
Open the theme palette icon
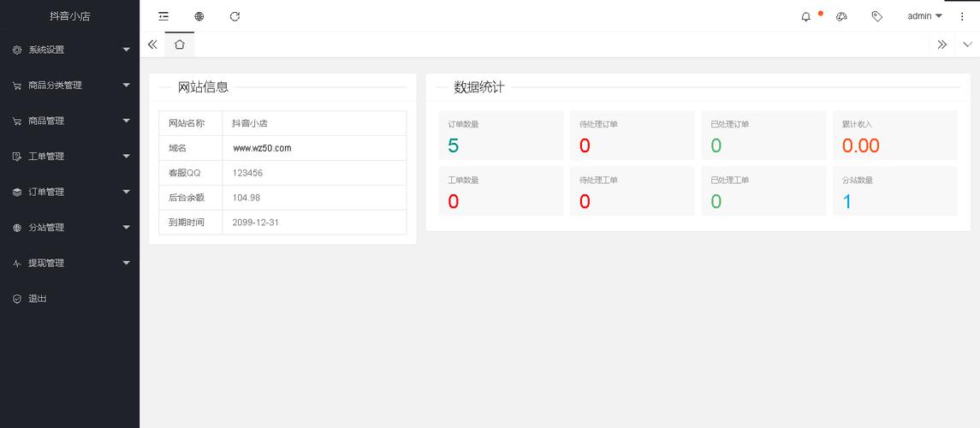841,16
